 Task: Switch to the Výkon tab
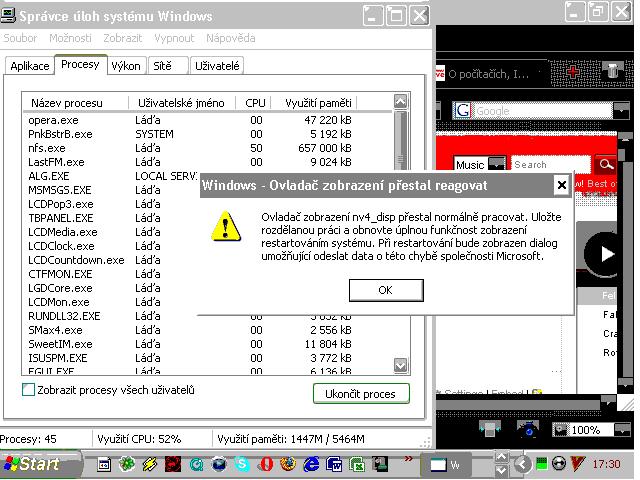126,66
